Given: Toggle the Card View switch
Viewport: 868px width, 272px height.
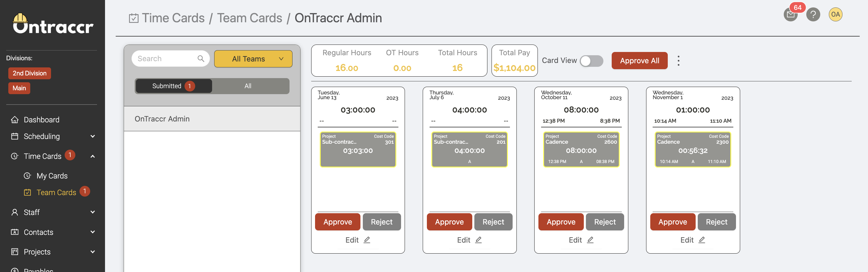Looking at the screenshot, I should click(591, 61).
